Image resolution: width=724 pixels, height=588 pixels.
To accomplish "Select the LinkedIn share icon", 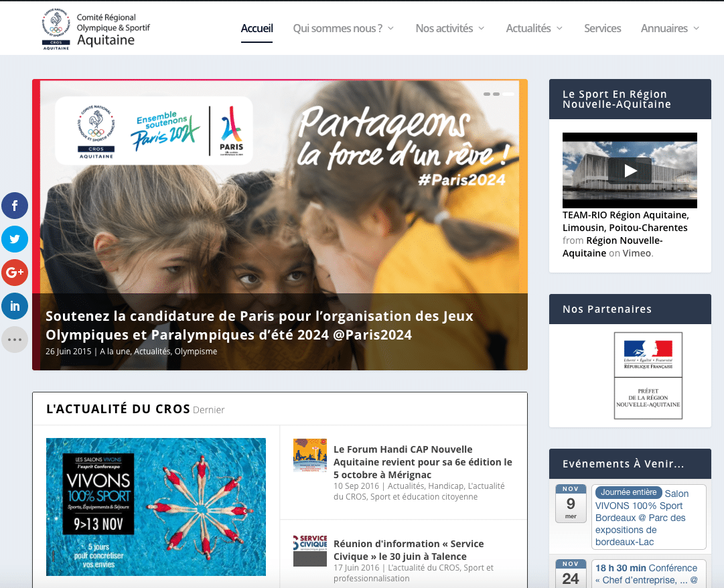I will [15, 306].
